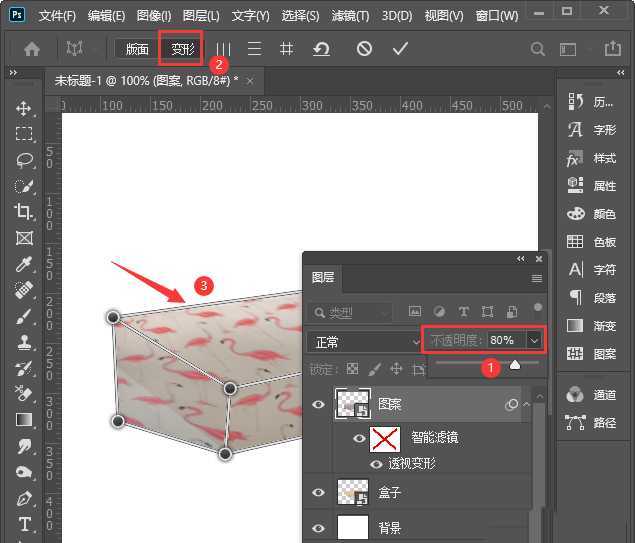The width and height of the screenshot is (635, 543).
Task: Click the 版面 layout mode button
Action: [x=137, y=48]
